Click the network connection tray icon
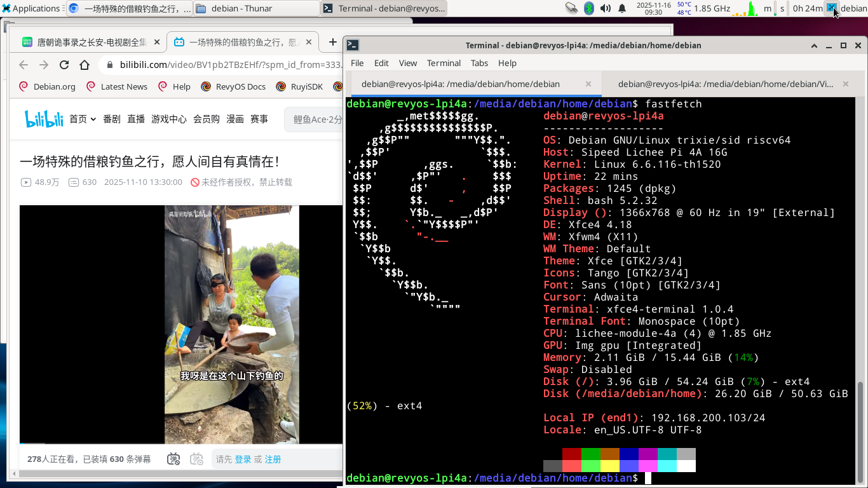 pyautogui.click(x=571, y=8)
